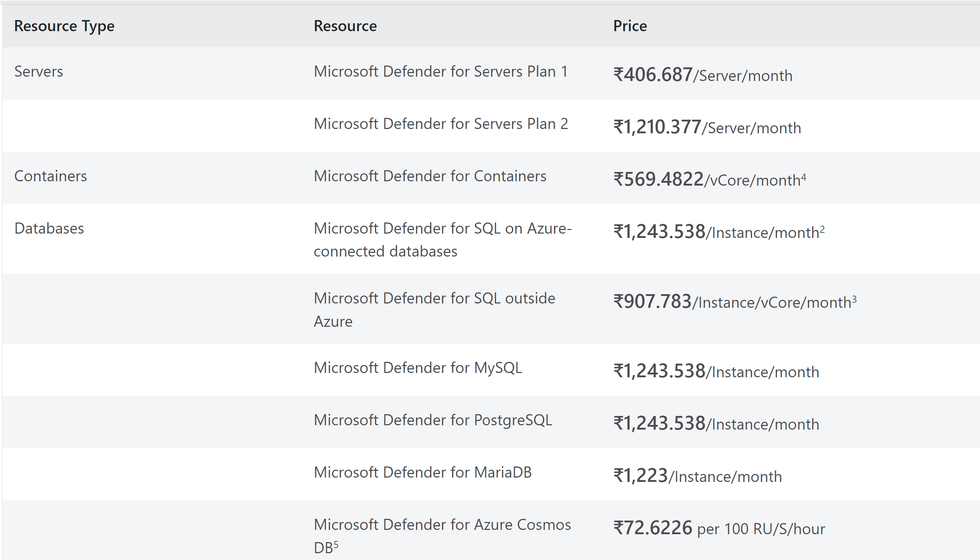Select the ₹1,210.377/Server/month price

tap(707, 127)
